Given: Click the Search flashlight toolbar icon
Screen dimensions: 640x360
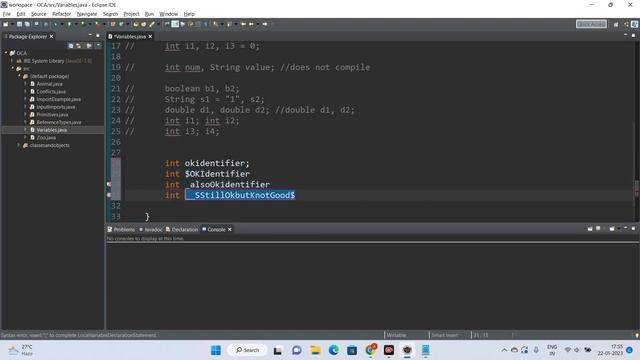Looking at the screenshot, I should pyautogui.click(x=152, y=24).
